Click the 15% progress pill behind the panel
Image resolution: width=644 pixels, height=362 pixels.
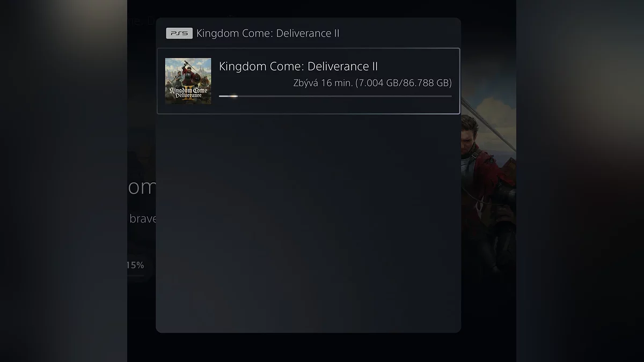point(136,265)
